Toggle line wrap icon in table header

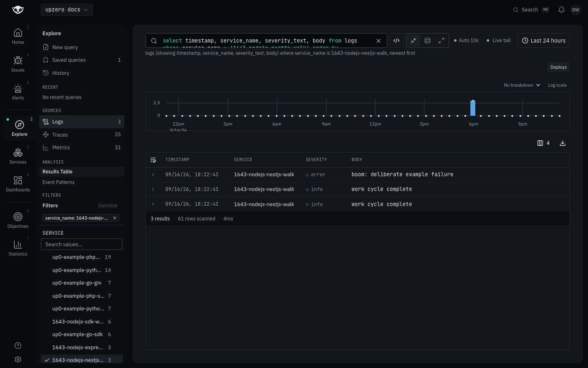click(x=153, y=160)
